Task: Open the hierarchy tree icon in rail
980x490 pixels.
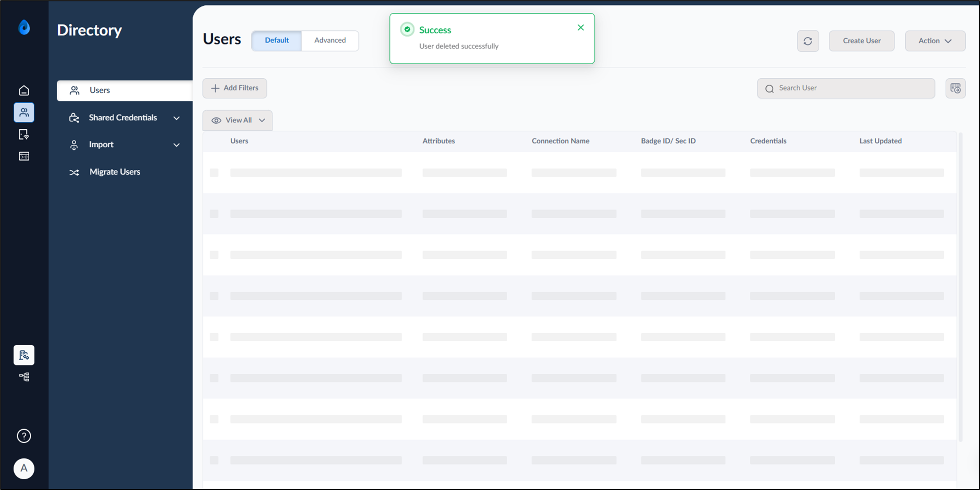Action: coord(24,377)
